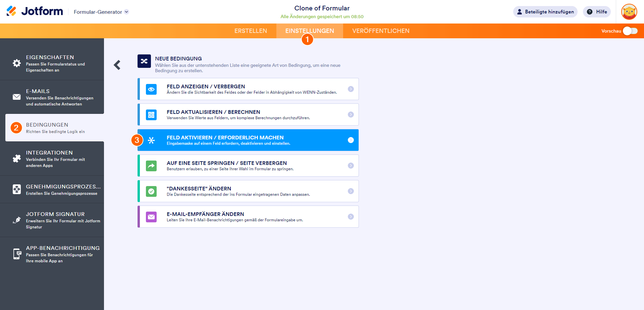Select "DANKESSEITE" ÄNDERN condition
Image resolution: width=644 pixels, height=310 pixels.
248,191
